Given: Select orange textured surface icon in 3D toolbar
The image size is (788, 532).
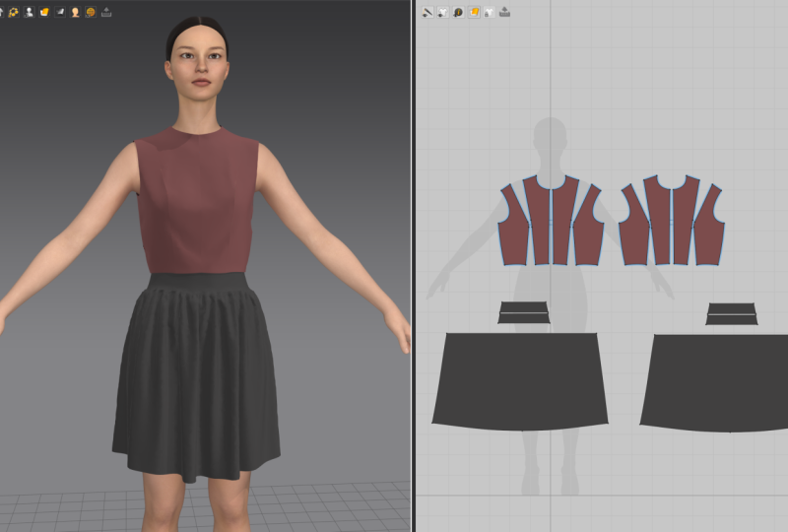Looking at the screenshot, I should (44, 12).
